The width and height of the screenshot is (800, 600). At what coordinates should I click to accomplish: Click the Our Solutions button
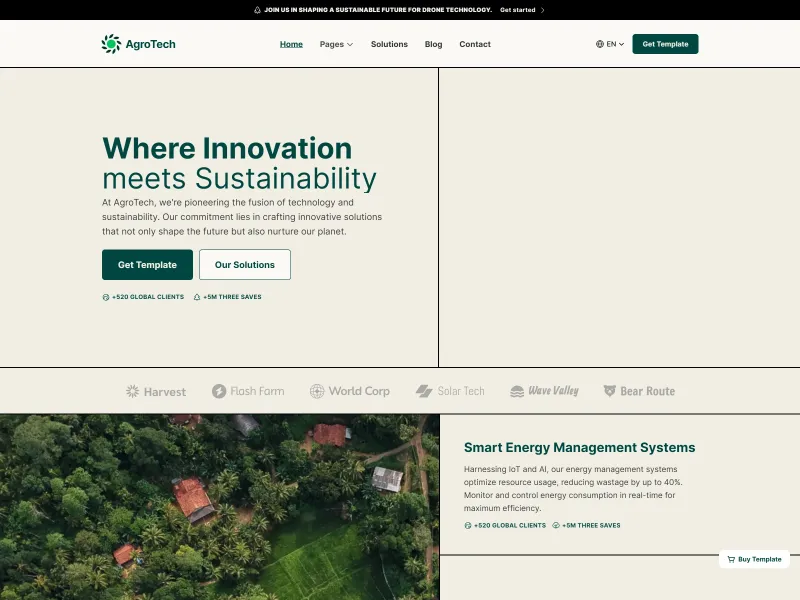(245, 265)
